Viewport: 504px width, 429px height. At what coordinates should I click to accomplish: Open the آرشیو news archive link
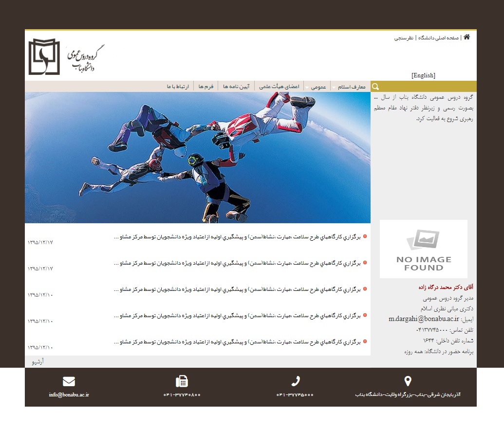(37, 361)
